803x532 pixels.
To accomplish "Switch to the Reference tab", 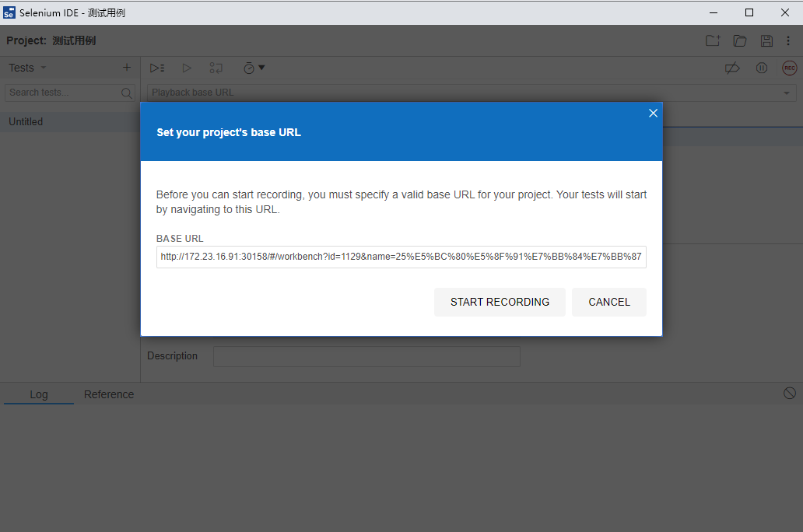I will point(109,394).
